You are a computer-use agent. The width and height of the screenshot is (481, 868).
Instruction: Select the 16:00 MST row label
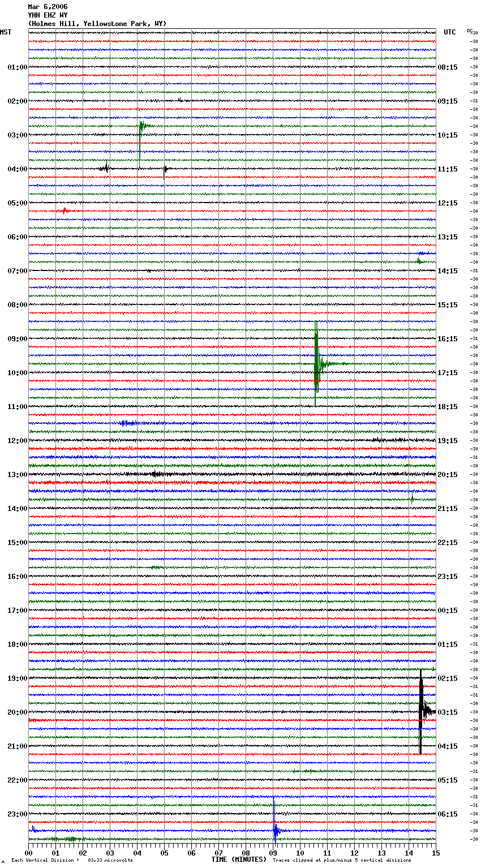[x=18, y=577]
